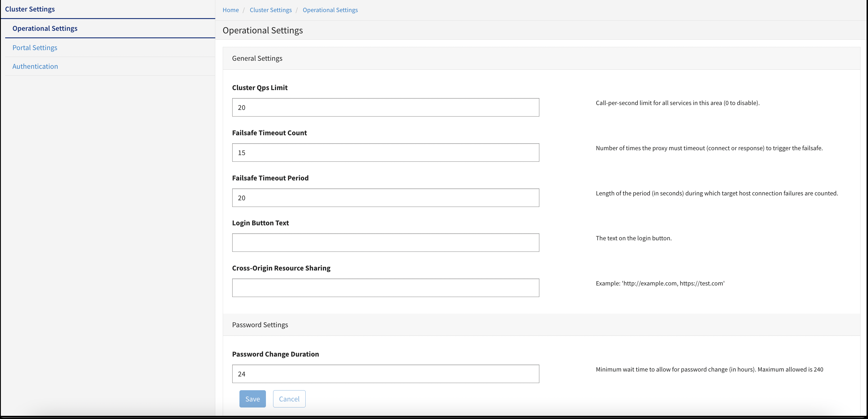868x419 pixels.
Task: Focus the Cross-Origin Resource Sharing input
Action: 385,288
